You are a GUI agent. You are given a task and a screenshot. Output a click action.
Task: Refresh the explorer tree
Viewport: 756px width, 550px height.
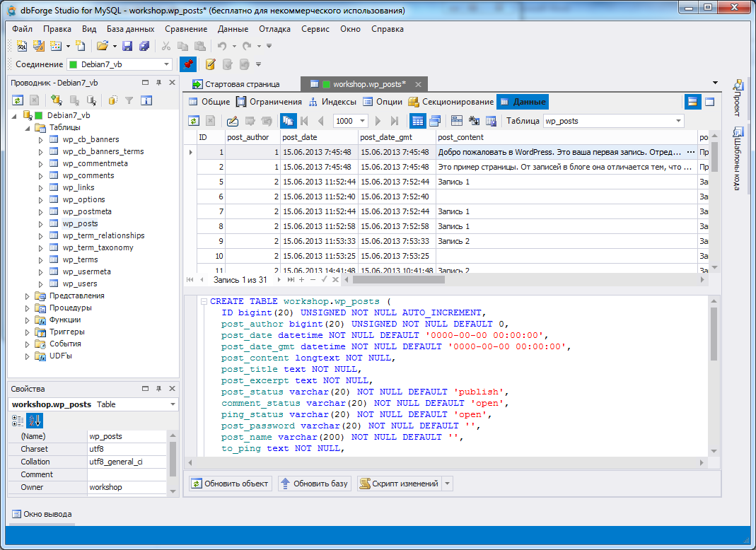18,100
